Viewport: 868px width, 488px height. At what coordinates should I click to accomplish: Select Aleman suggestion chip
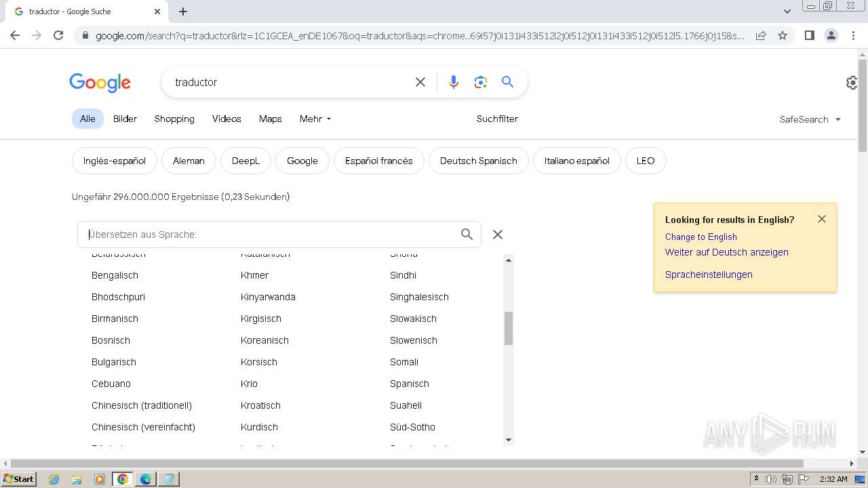(x=189, y=161)
